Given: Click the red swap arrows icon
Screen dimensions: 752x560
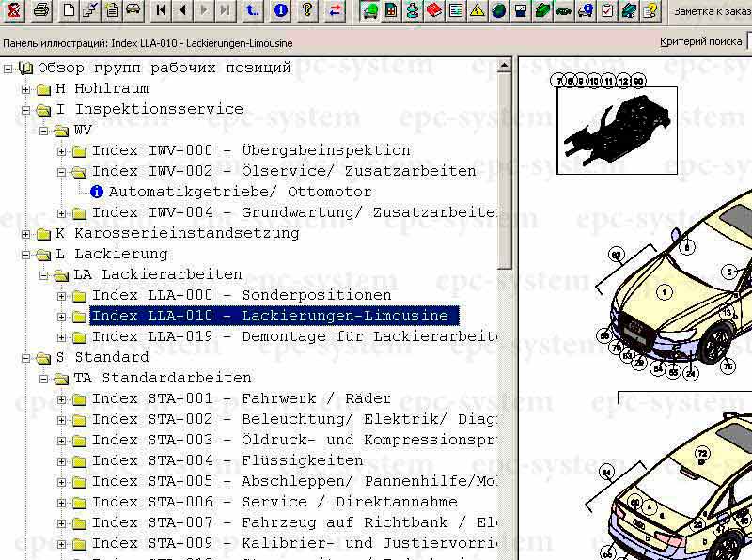Looking at the screenshot, I should point(335,12).
